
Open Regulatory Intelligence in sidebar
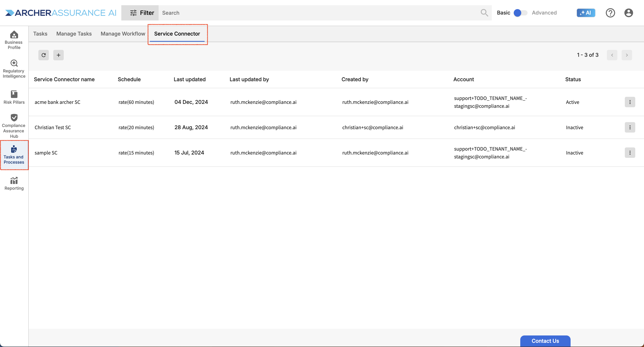pos(14,69)
